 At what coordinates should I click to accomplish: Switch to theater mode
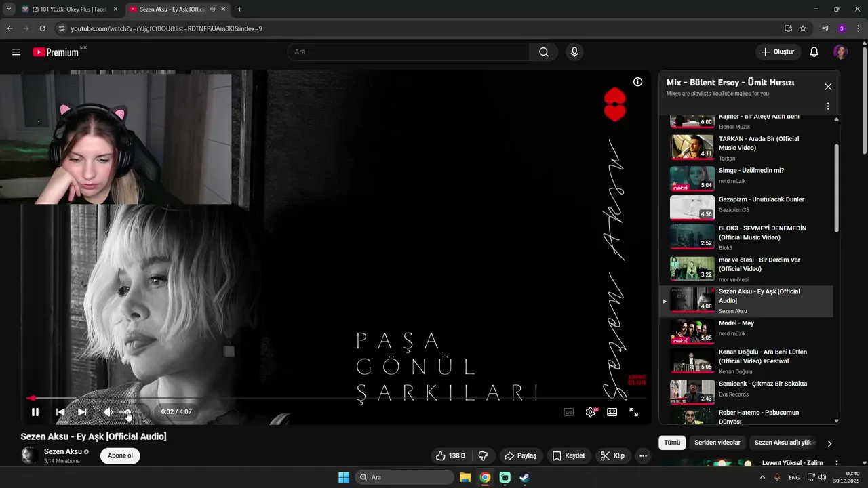pos(612,412)
